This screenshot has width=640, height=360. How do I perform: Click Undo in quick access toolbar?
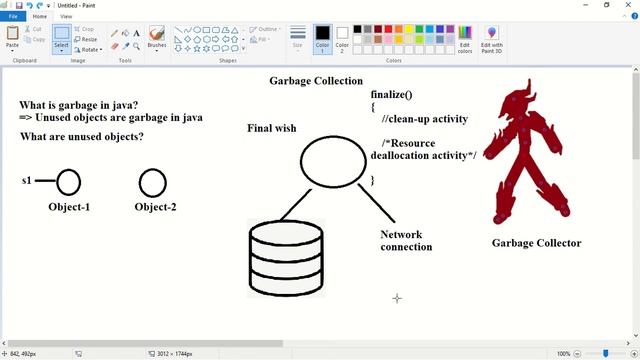click(x=29, y=5)
